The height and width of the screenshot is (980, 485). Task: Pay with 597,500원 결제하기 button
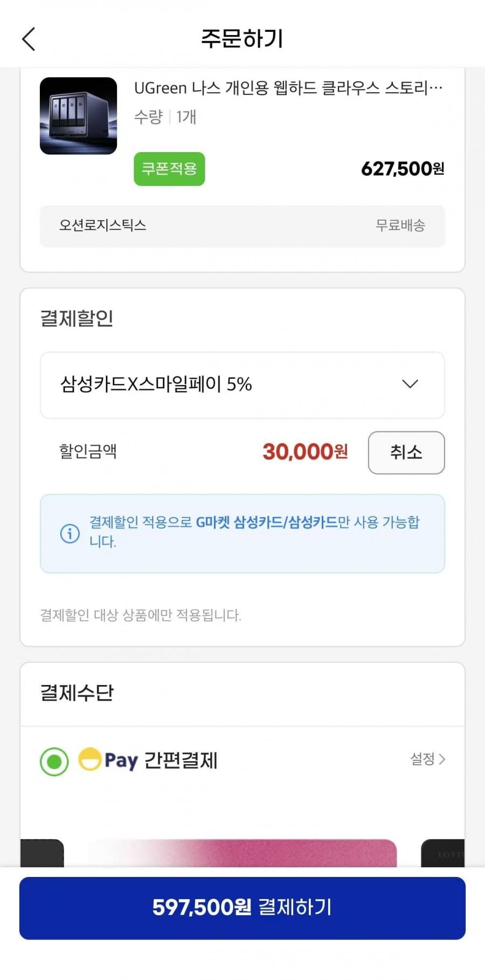tap(242, 908)
